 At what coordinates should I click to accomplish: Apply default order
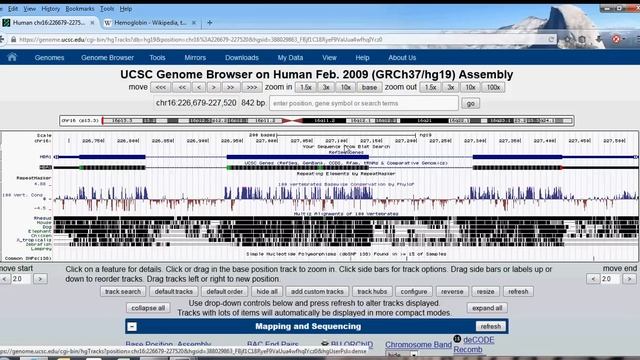[224, 291]
